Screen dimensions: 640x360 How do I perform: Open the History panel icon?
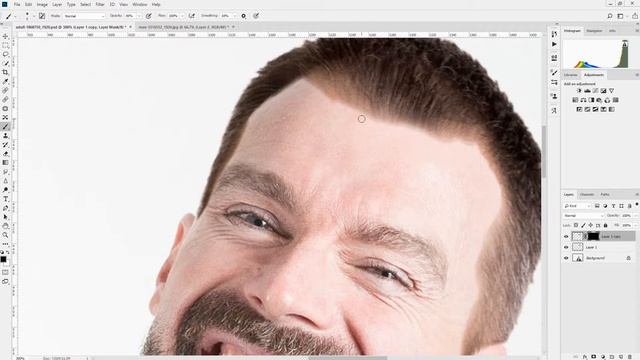(554, 34)
